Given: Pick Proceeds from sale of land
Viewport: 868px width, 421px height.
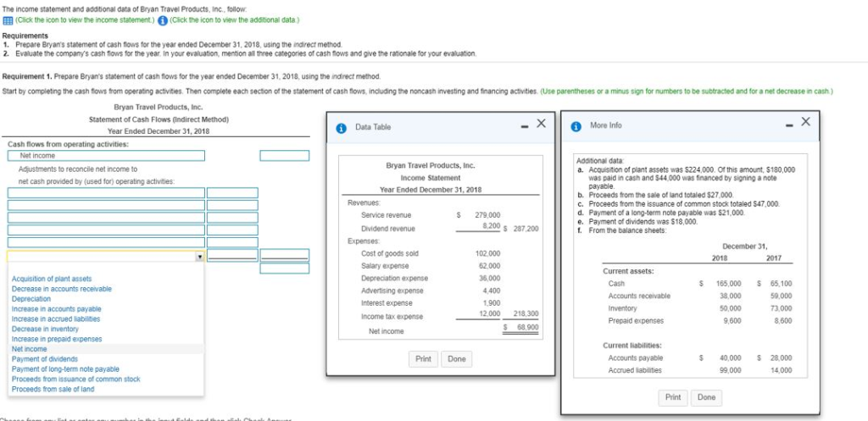Looking at the screenshot, I should click(x=53, y=389).
